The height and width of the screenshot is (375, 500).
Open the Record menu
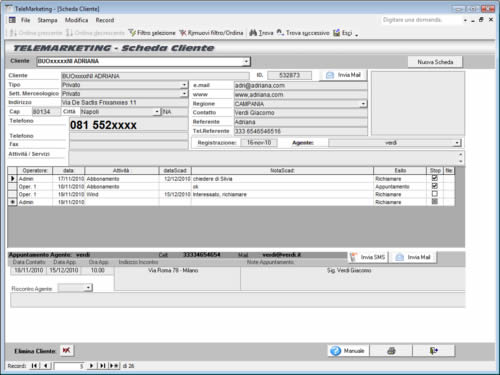pos(105,20)
